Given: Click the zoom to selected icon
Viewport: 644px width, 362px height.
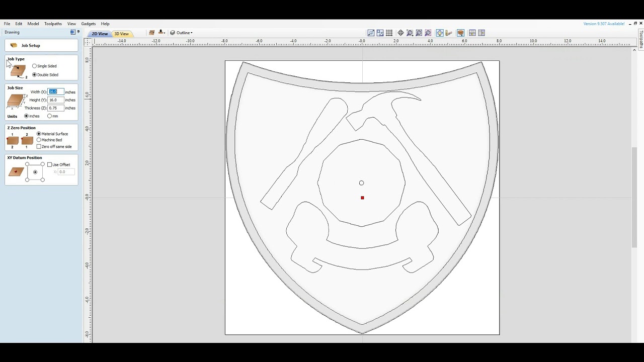Looking at the screenshot, I should (x=428, y=33).
